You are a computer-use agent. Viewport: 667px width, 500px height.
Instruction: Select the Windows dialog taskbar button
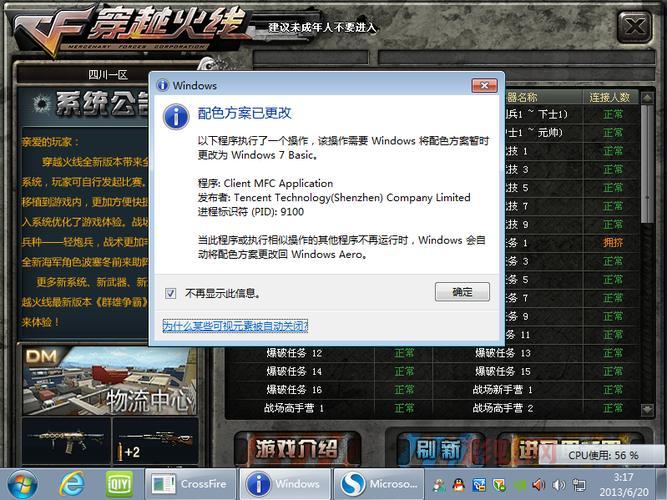285,484
